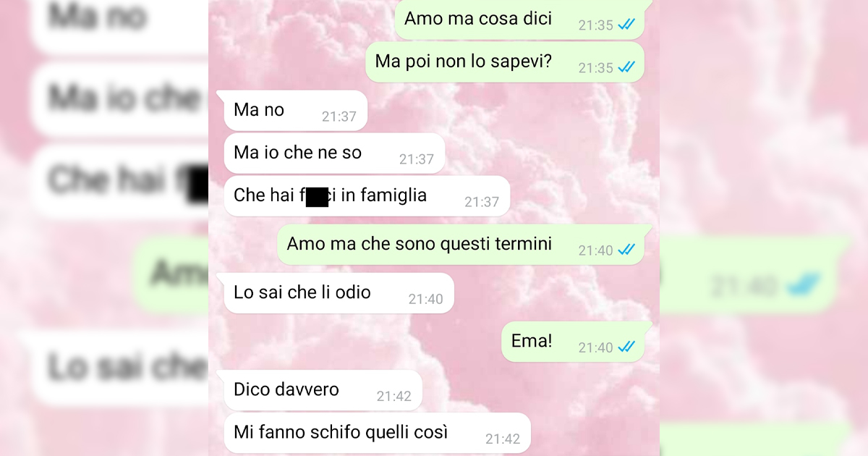Click 21:40 timestamp on 'Lo sai che li odio'

point(426,299)
